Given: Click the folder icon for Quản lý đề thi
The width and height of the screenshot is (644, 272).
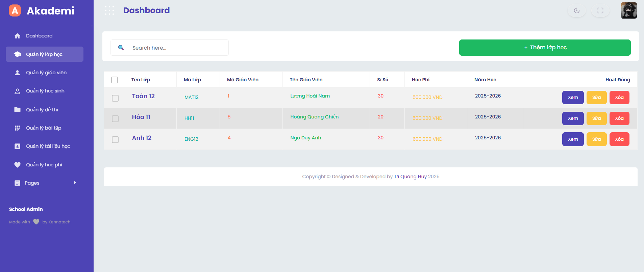Looking at the screenshot, I should pyautogui.click(x=18, y=109).
